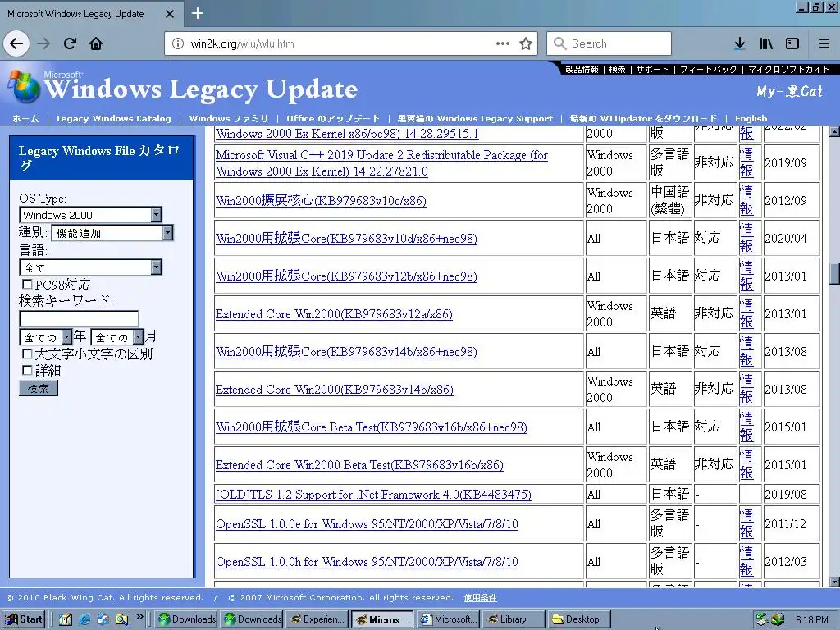Show site information icon in address bar

178,43
